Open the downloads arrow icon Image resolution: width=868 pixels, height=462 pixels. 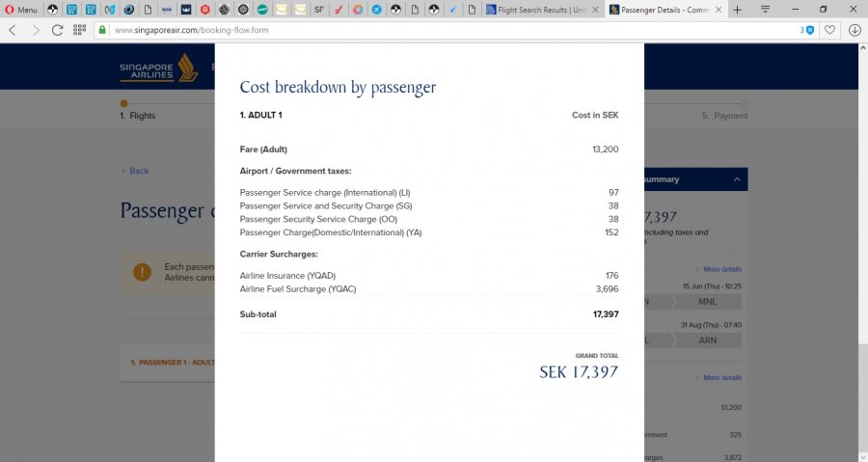pyautogui.click(x=854, y=30)
